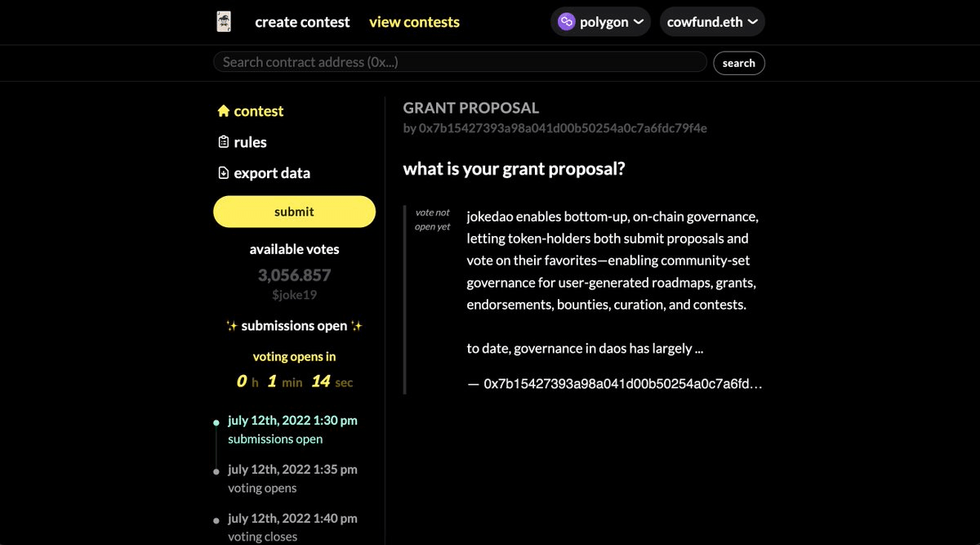Select the submissions open timeline marker
Screen dimensions: 980x545
pos(216,423)
